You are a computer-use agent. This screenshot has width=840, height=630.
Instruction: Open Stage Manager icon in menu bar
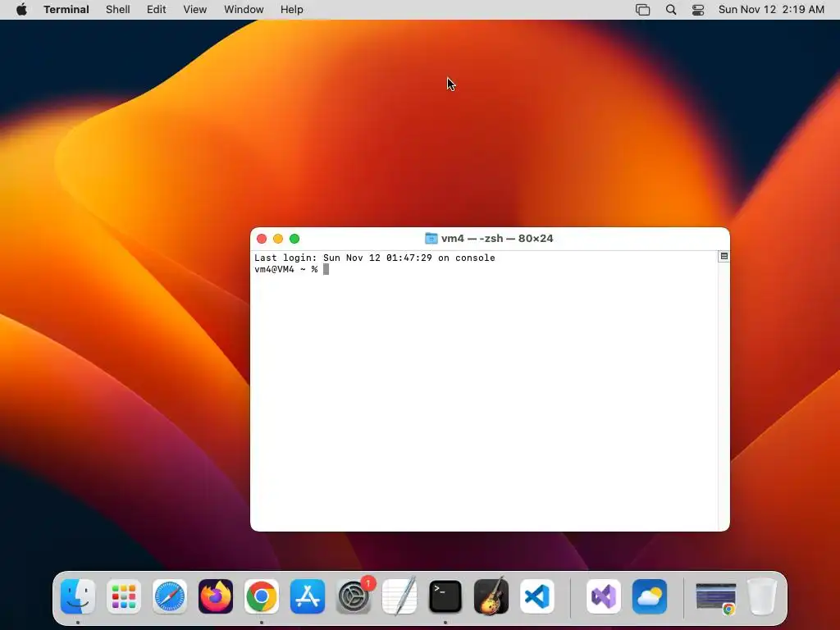(642, 10)
